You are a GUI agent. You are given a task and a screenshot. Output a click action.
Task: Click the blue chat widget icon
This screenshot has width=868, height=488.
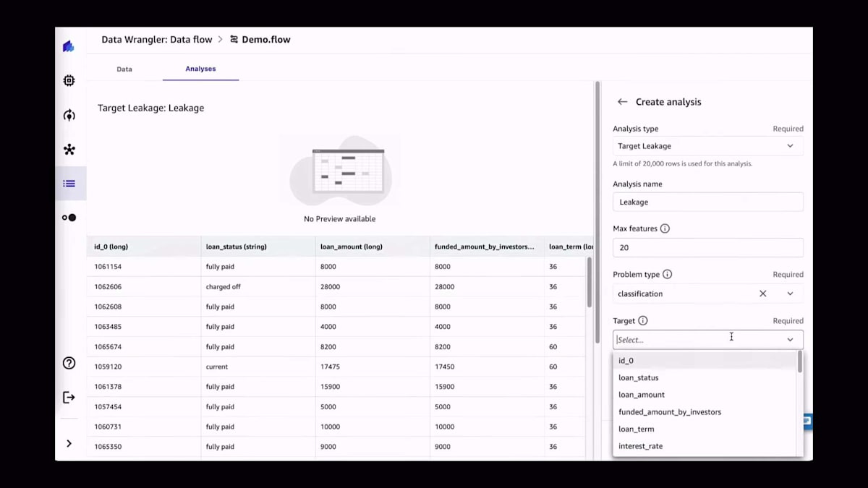pyautogui.click(x=807, y=421)
